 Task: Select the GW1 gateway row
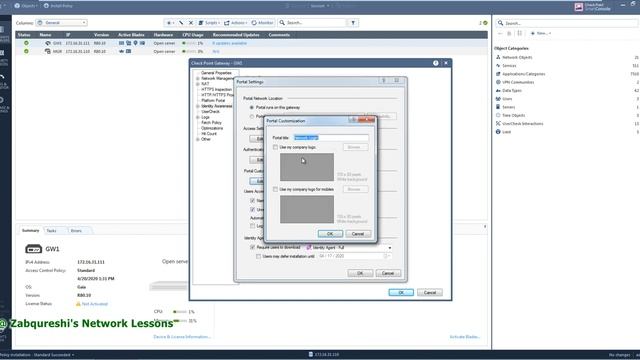point(251,43)
